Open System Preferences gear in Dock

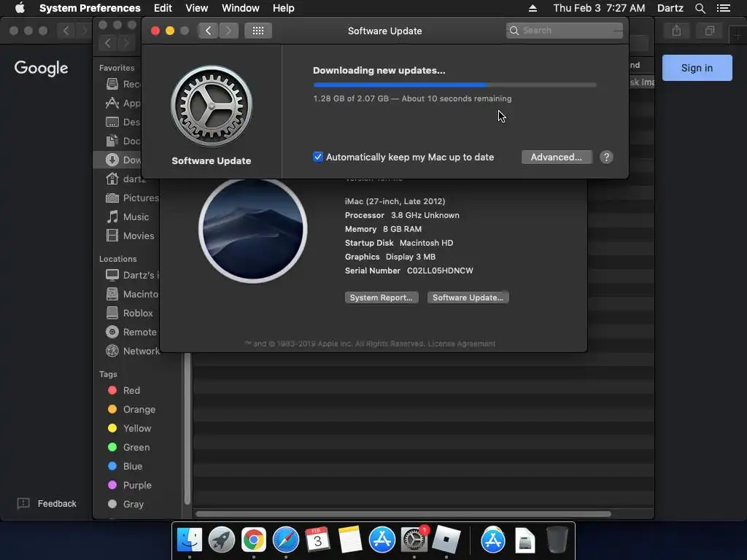[414, 540]
